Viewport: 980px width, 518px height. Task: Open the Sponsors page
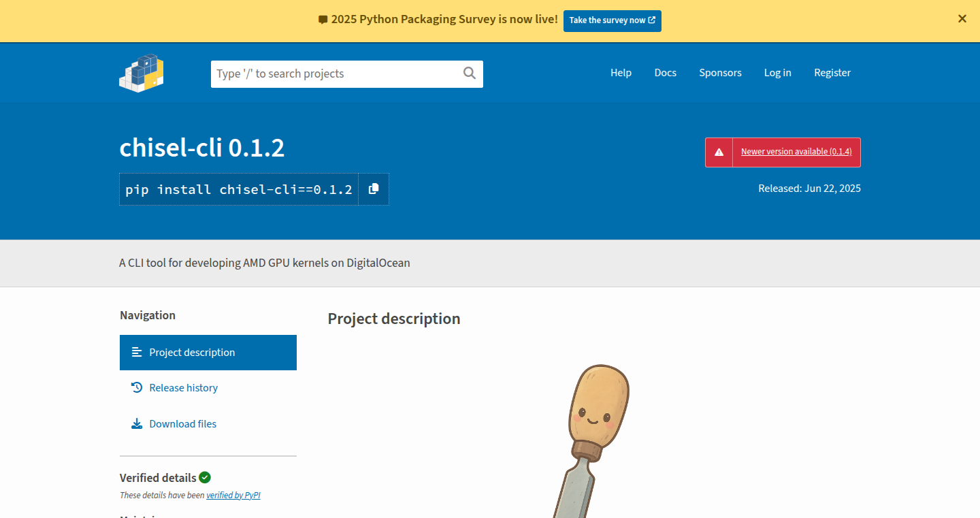point(720,73)
